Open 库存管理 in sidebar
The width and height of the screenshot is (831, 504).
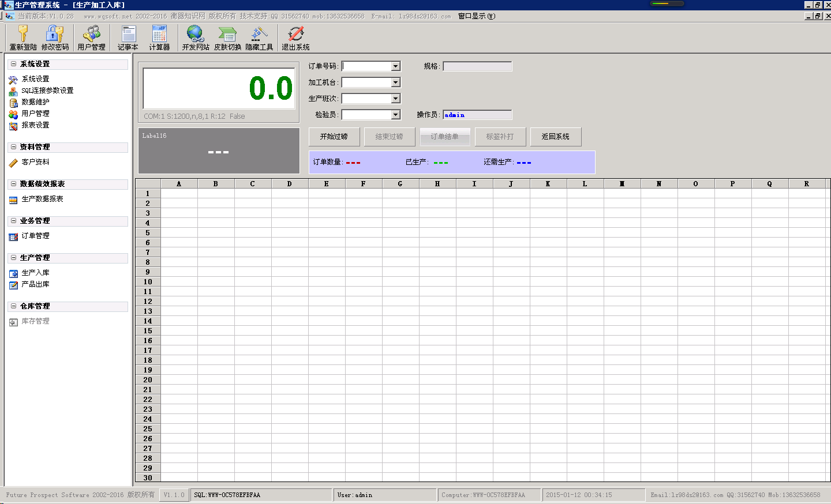(35, 321)
